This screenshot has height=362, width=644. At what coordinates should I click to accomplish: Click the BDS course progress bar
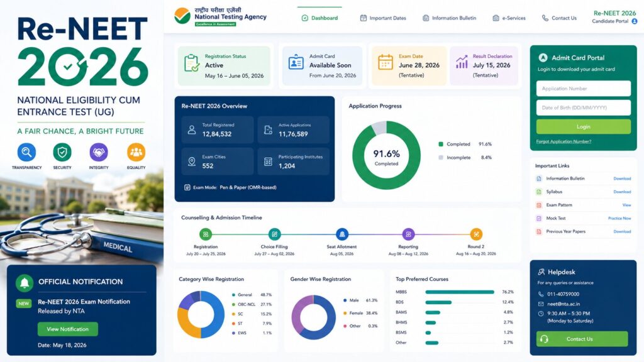438,302
